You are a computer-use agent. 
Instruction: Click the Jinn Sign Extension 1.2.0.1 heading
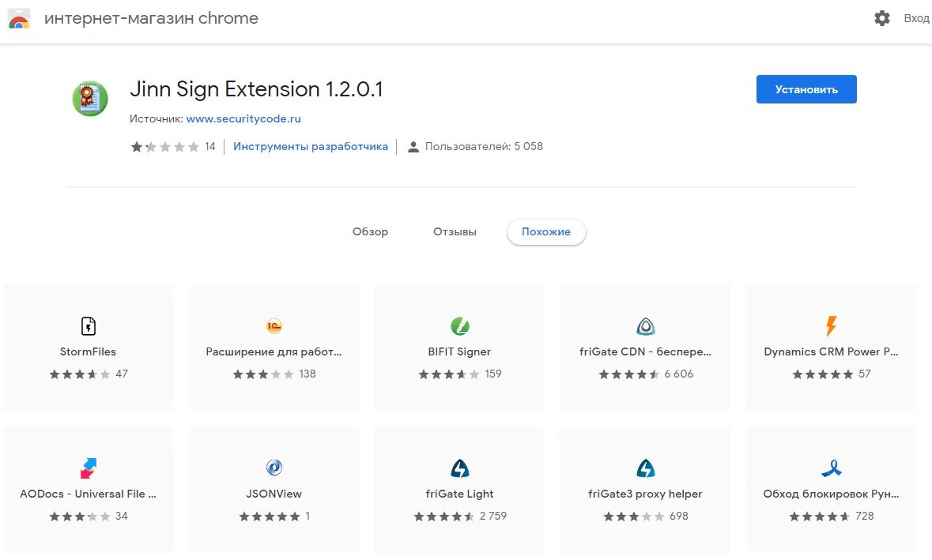click(256, 89)
